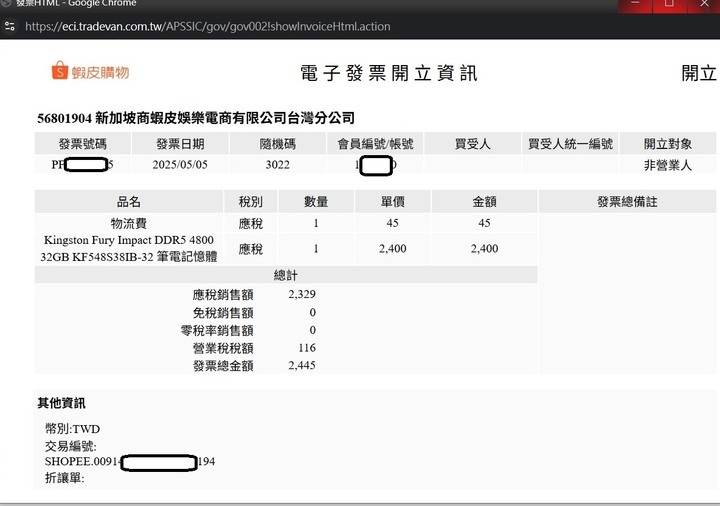Click the 單價 column header
This screenshot has height=506, width=720.
click(393, 202)
